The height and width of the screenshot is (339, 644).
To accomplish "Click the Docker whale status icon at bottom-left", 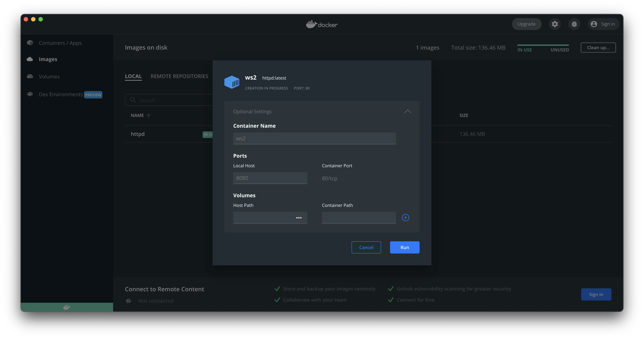I will tap(67, 307).
